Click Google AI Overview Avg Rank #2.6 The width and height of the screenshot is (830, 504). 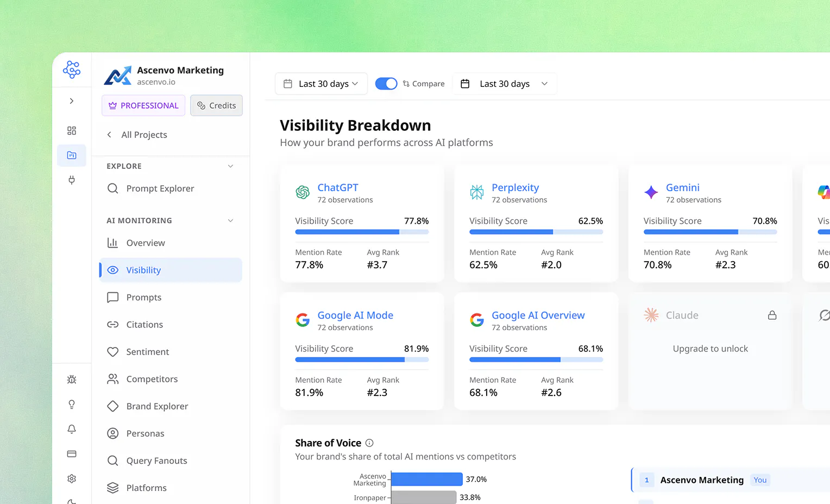(x=551, y=393)
